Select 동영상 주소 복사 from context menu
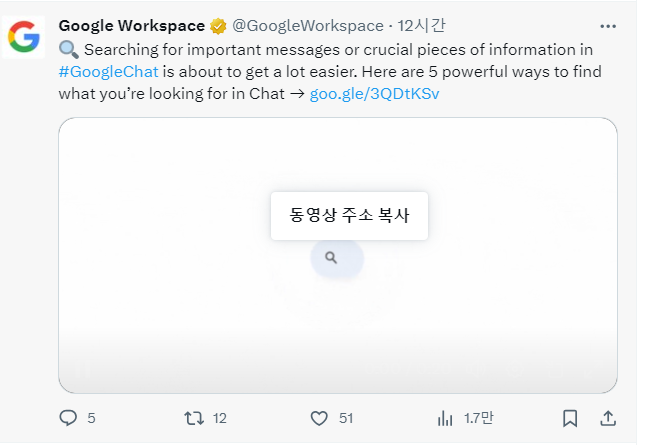The image size is (648, 445). click(349, 215)
